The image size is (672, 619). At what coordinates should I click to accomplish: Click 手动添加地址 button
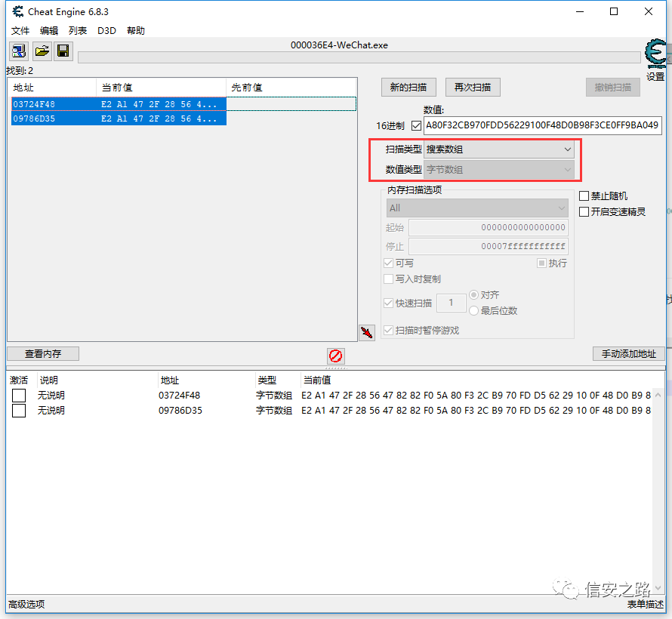[x=629, y=354]
